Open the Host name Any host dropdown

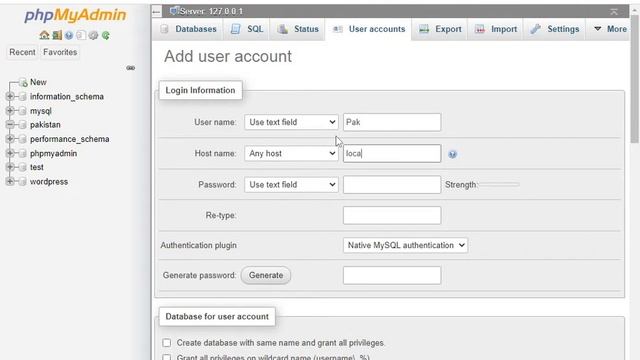click(x=291, y=153)
